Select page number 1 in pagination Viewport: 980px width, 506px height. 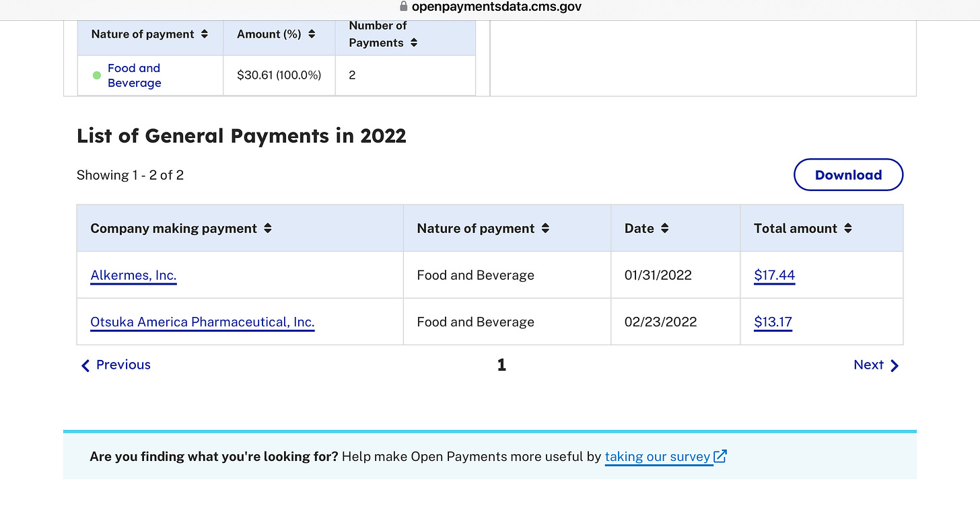click(x=501, y=365)
